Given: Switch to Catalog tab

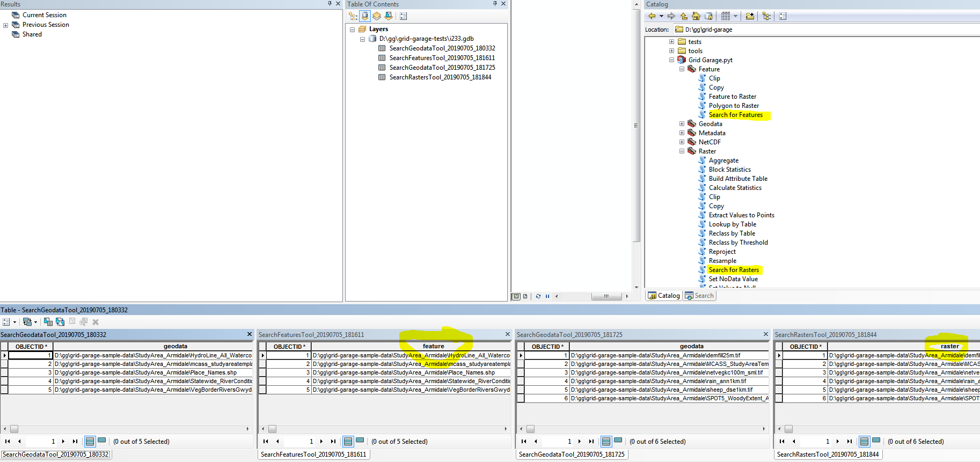Looking at the screenshot, I should point(664,296).
